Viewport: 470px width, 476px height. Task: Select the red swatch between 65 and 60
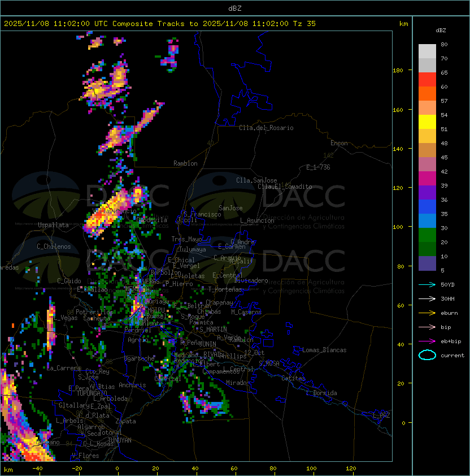pyautogui.click(x=427, y=80)
